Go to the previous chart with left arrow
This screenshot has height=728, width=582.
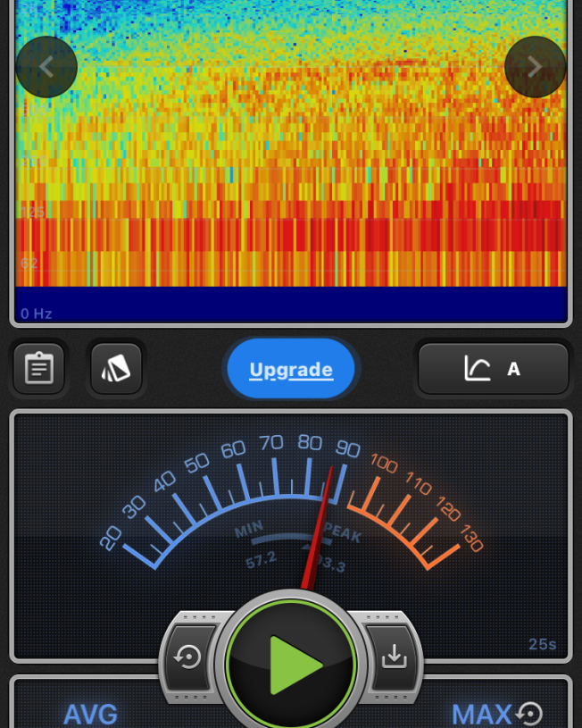[46, 67]
